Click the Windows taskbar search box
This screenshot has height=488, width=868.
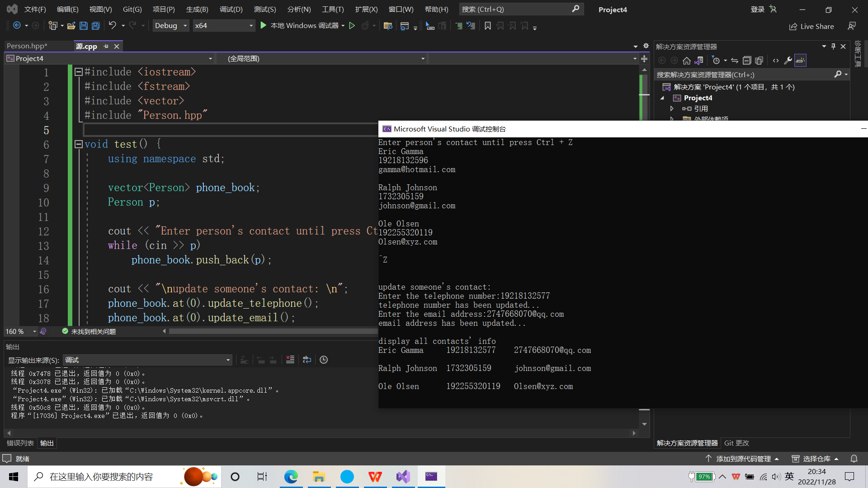(x=101, y=477)
